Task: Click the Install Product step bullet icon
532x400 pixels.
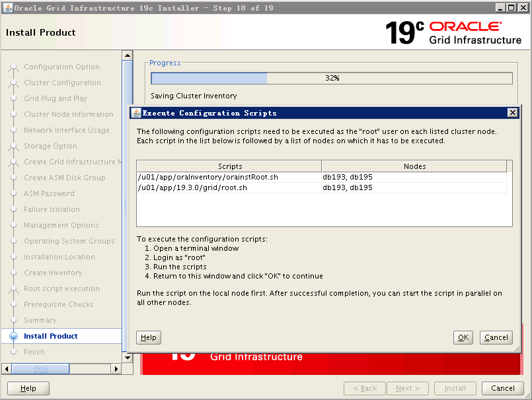Action: click(x=14, y=336)
